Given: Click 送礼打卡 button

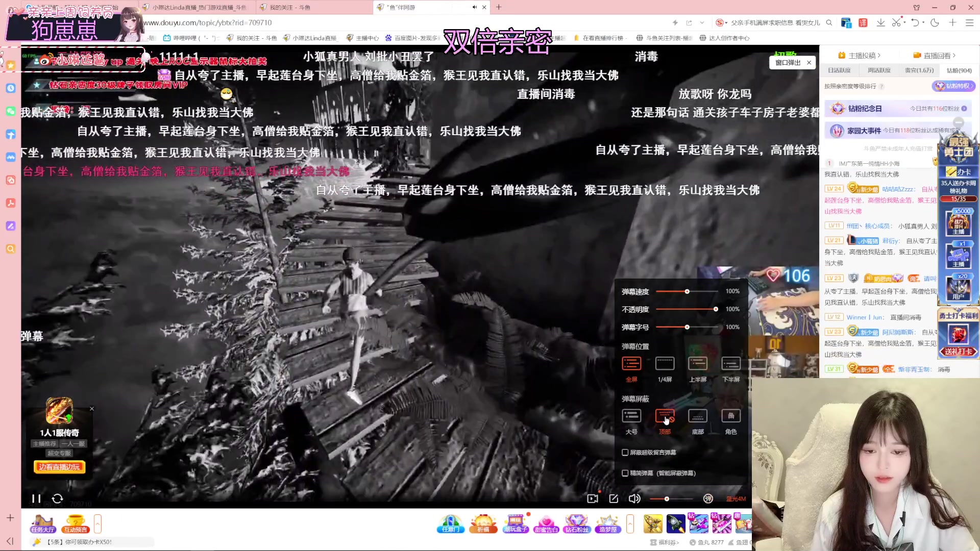Looking at the screenshot, I should (959, 352).
